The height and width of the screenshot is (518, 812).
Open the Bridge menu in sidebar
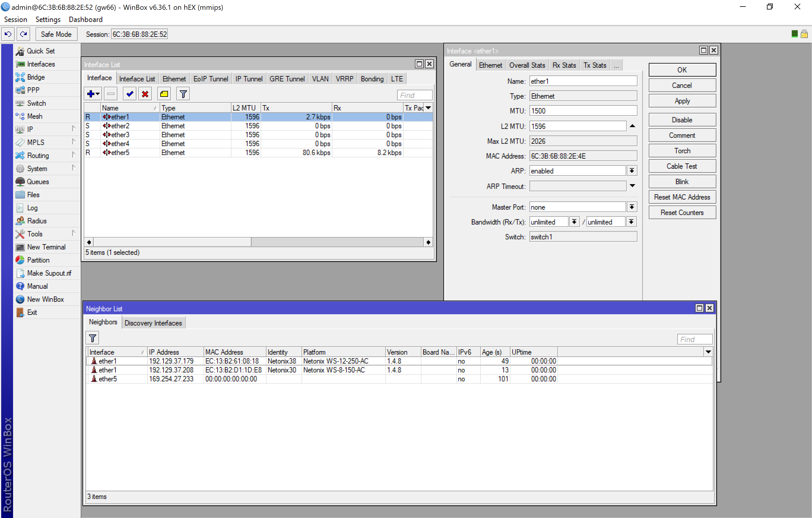point(36,77)
